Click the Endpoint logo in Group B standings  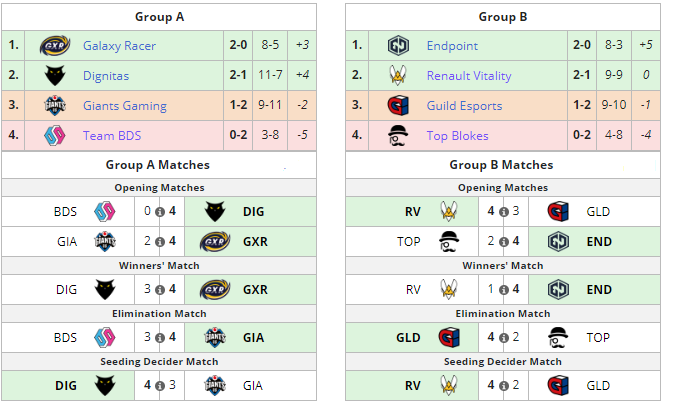pyautogui.click(x=398, y=46)
